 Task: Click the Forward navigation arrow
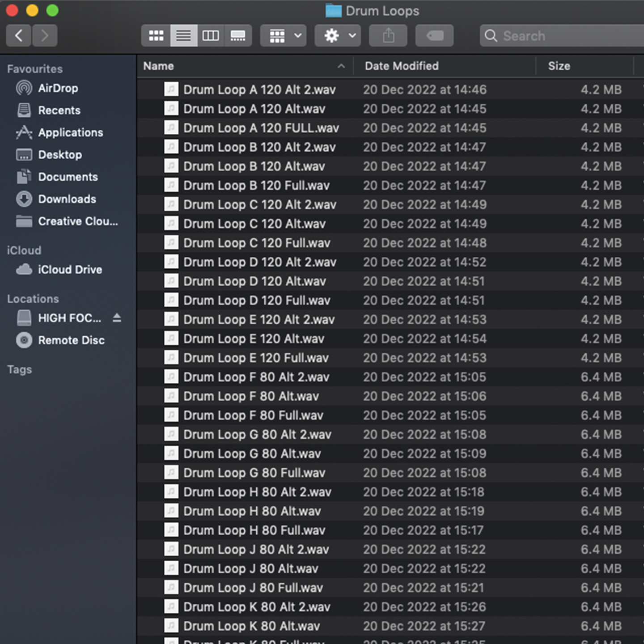(44, 36)
